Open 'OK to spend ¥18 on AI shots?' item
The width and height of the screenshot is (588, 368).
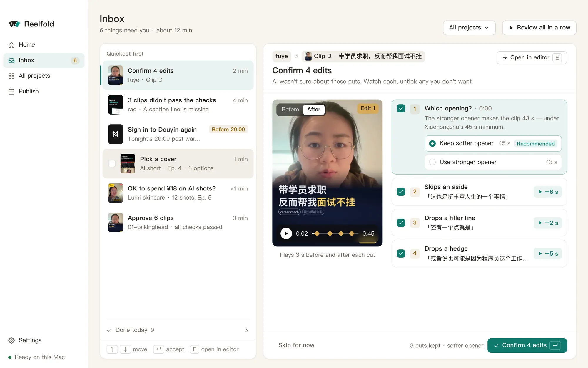pos(178,193)
